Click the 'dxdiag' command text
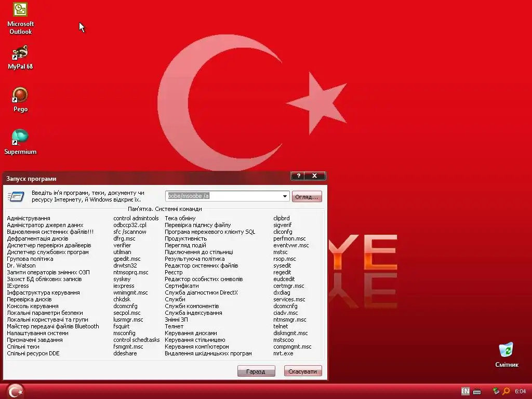The image size is (532, 399). [x=282, y=292]
